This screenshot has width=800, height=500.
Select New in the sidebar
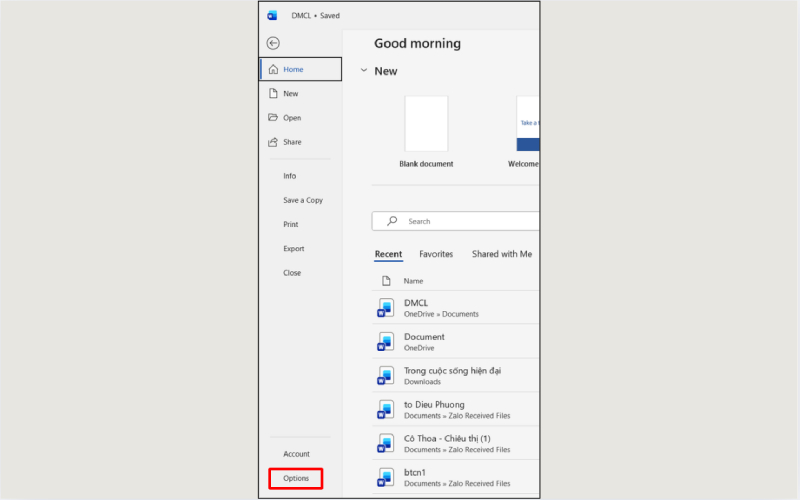301,93
